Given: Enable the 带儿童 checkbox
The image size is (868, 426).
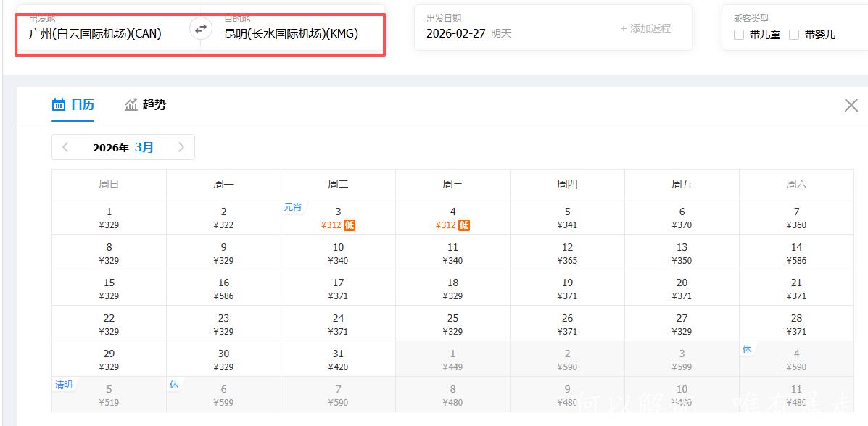Looking at the screenshot, I should pyautogui.click(x=739, y=35).
